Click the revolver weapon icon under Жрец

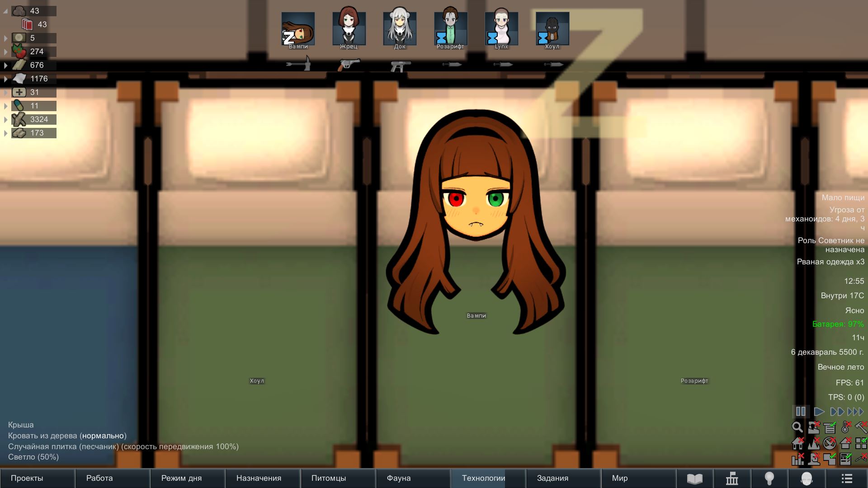click(x=349, y=65)
